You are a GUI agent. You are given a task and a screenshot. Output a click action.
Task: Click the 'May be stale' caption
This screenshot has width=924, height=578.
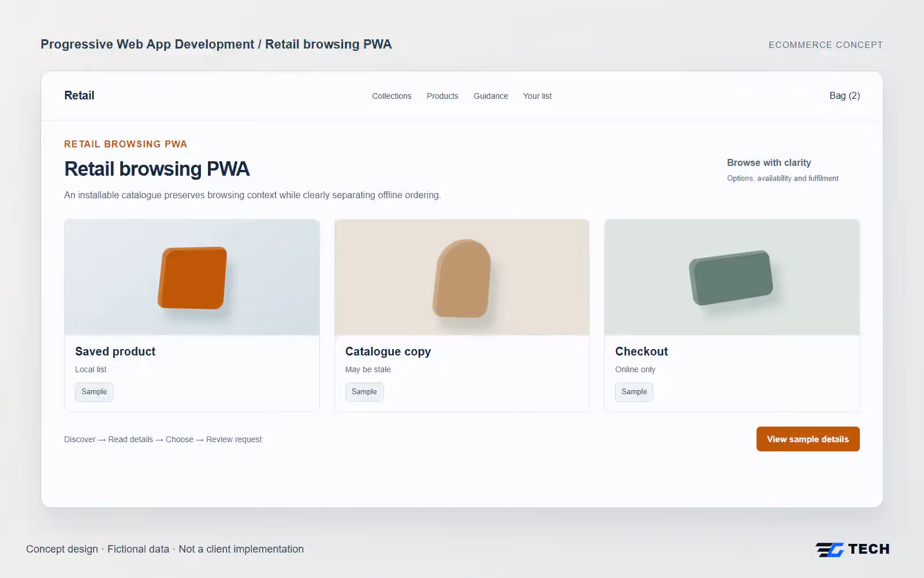[368, 369]
